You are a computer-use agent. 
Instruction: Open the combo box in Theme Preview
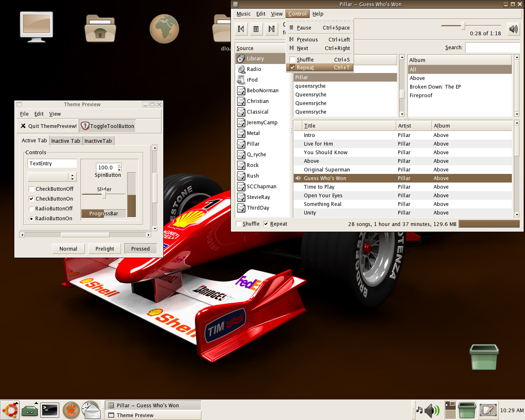[x=52, y=177]
